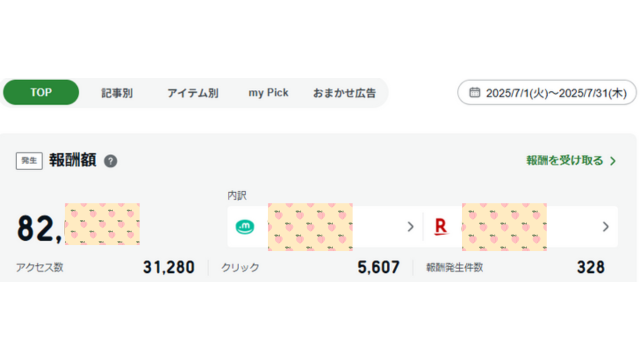Click the アクセス数 value 31,280

click(169, 267)
